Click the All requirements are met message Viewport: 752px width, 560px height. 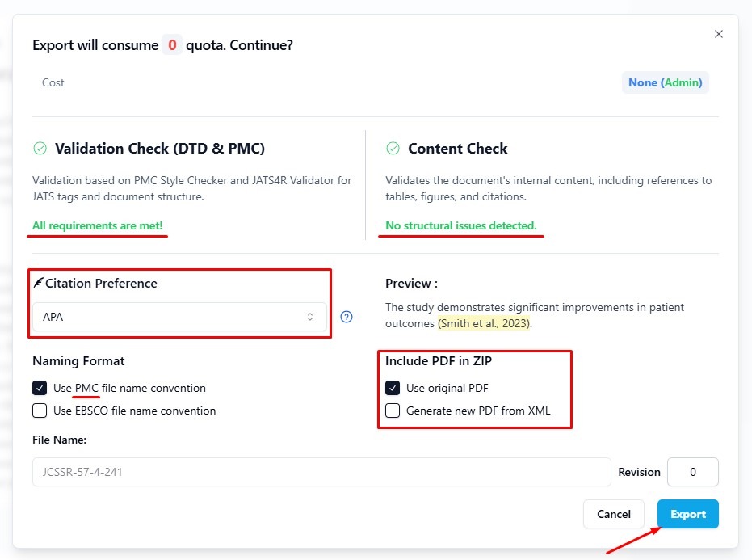pos(98,225)
